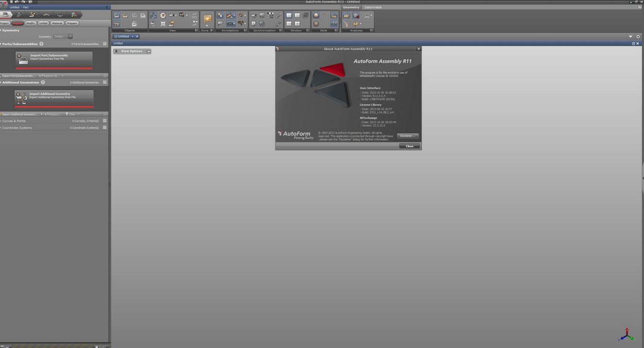Click the large Dyna icon in ribbon
Viewport: 644px width, 348px height.
tap(207, 19)
